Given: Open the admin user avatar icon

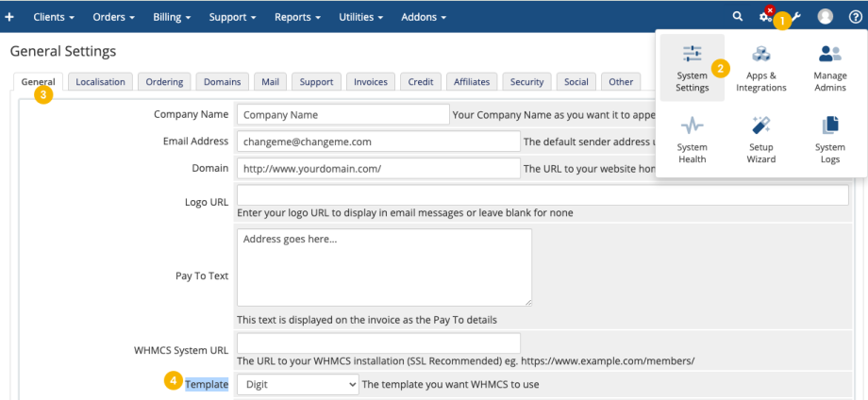Looking at the screenshot, I should coord(826,17).
